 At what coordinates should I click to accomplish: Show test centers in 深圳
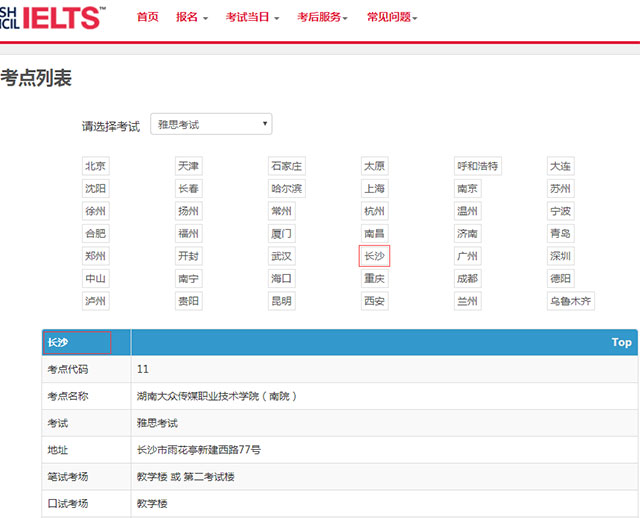click(560, 256)
